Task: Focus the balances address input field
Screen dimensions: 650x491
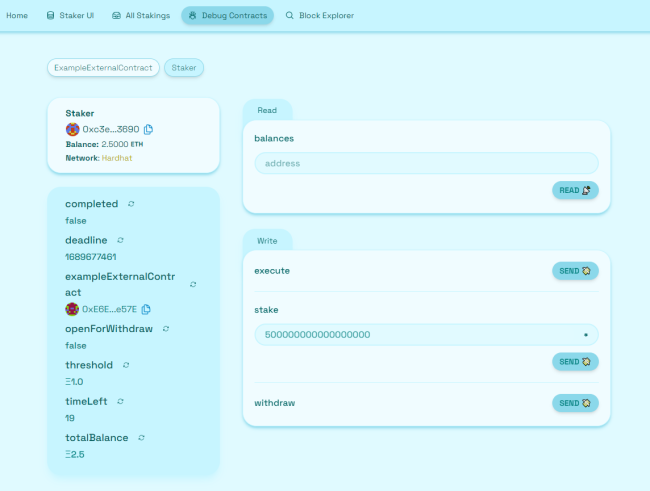Action: coord(427,163)
